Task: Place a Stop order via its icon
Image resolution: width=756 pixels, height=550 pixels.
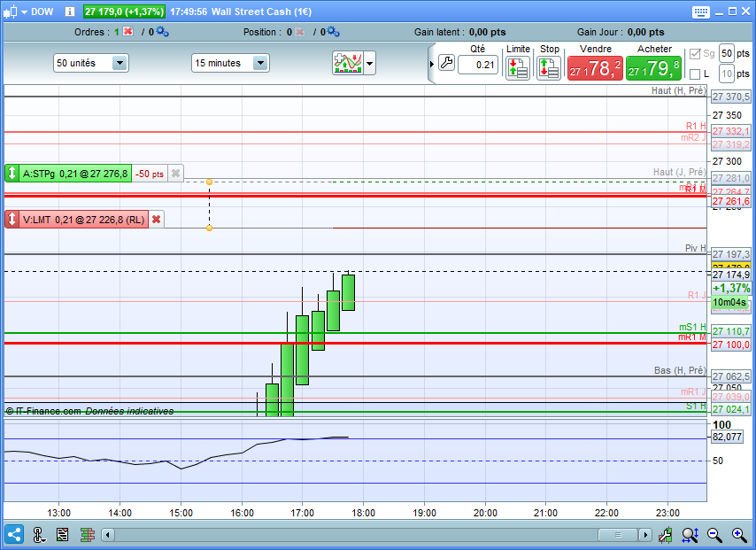Action: coord(549,67)
